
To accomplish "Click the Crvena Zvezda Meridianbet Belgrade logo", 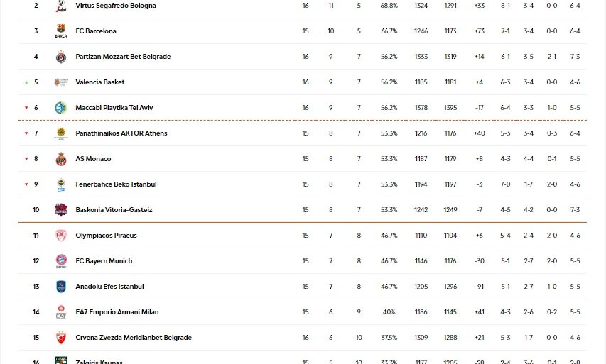I will click(x=60, y=338).
